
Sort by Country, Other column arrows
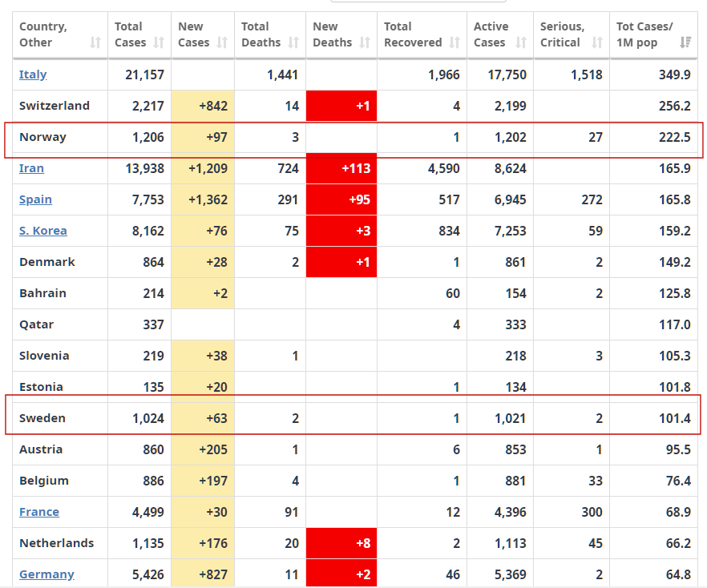[95, 42]
